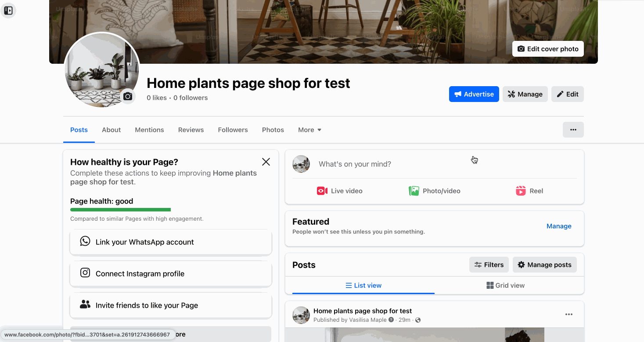The image size is (644, 342).
Task: Switch to the About tab
Action: (x=111, y=130)
